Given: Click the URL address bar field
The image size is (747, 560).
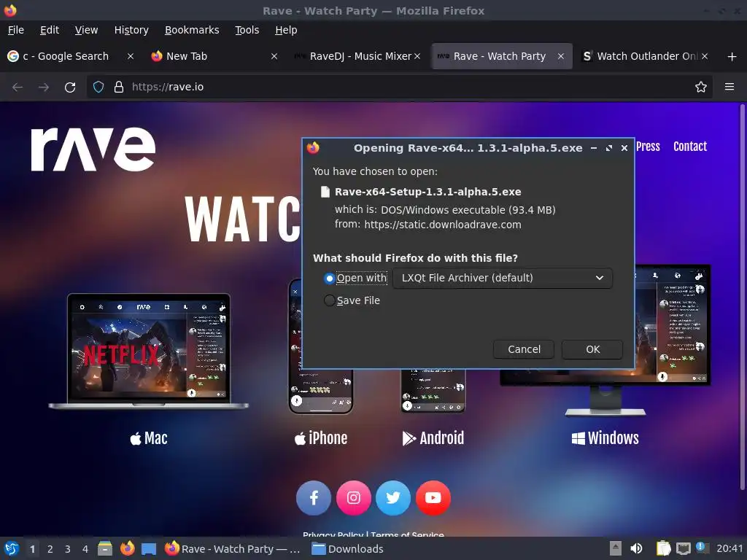Looking at the screenshot, I should click(399, 87).
